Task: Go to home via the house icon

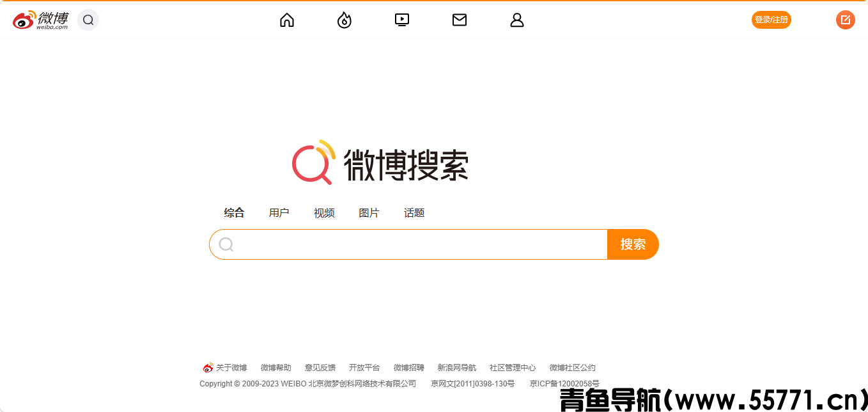Action: click(287, 20)
